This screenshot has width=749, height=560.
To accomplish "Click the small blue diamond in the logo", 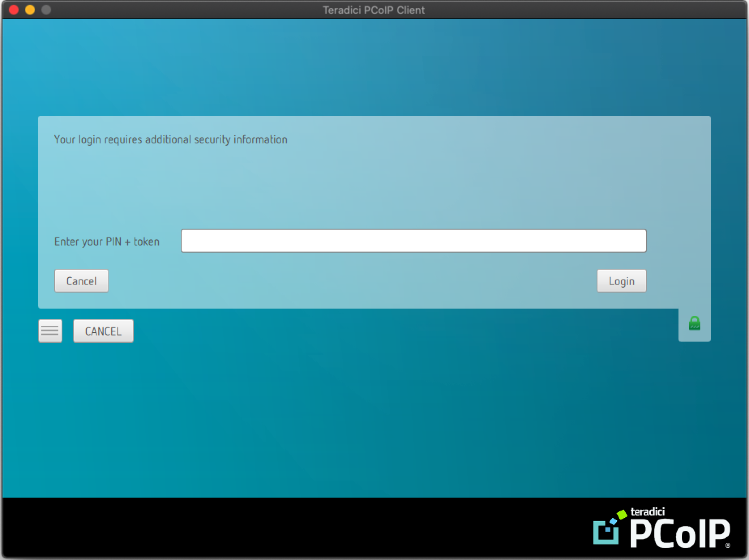I will click(x=613, y=521).
